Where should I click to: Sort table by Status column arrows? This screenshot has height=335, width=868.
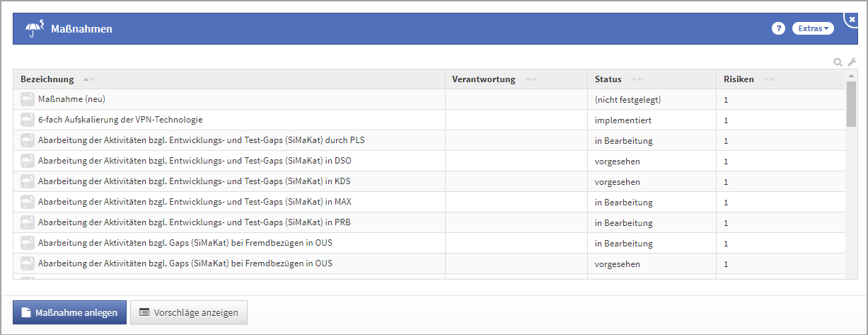tap(637, 79)
